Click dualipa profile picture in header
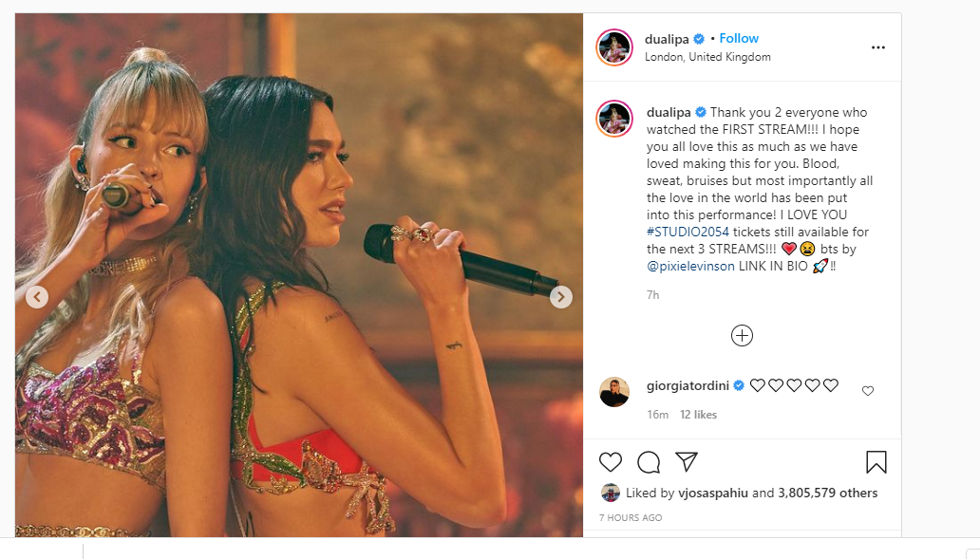Viewport: 980px width, 559px height. [x=614, y=47]
